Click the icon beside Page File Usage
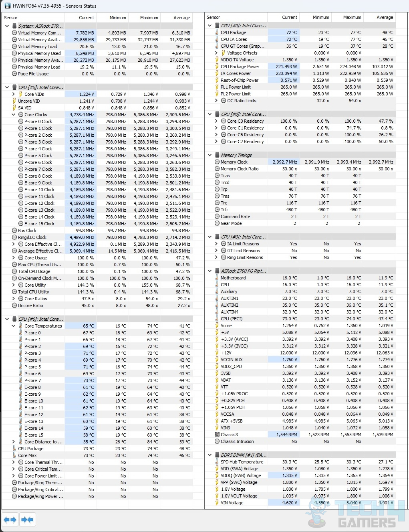 pos(14,74)
